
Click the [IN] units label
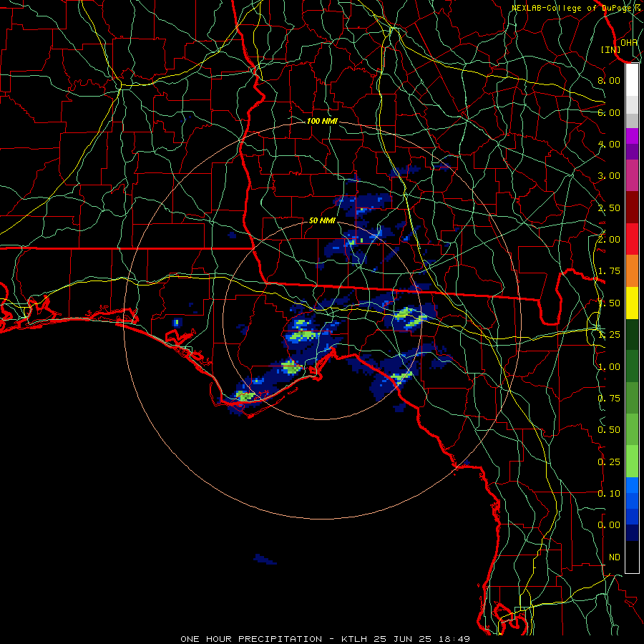coord(611,49)
